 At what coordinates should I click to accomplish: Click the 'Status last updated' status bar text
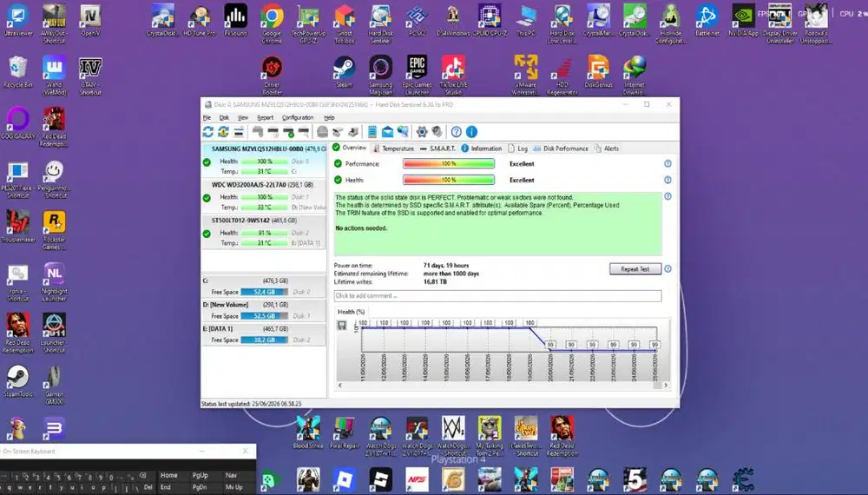pos(252,404)
